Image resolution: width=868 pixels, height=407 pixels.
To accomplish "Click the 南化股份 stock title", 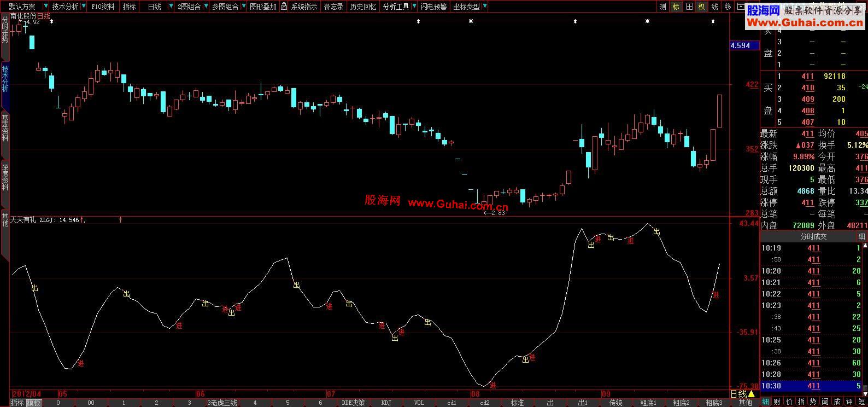I will point(24,16).
